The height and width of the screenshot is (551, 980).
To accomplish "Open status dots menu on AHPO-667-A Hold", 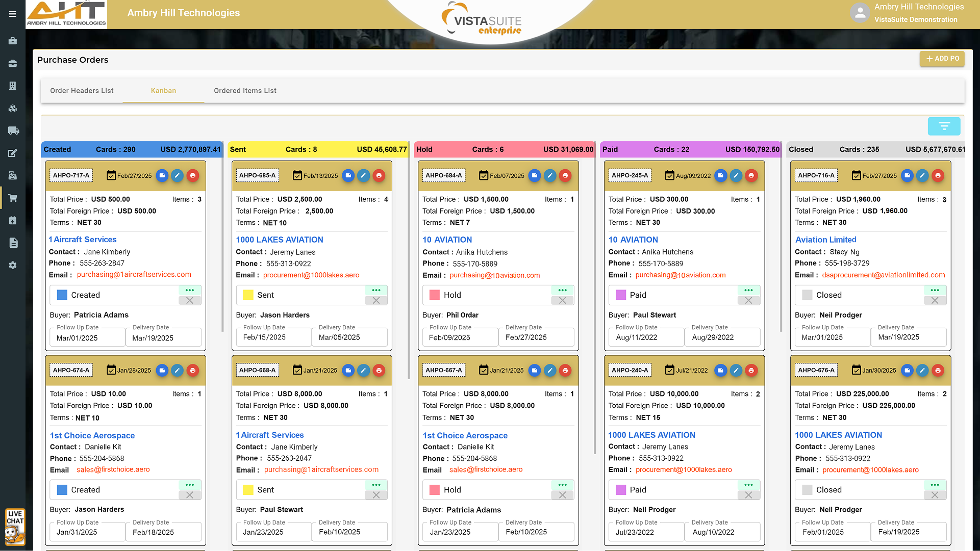I will (x=562, y=485).
